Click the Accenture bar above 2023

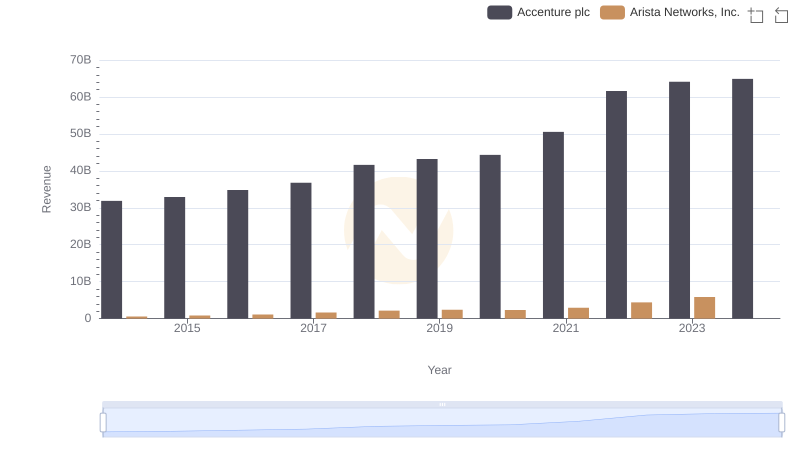coord(679,200)
